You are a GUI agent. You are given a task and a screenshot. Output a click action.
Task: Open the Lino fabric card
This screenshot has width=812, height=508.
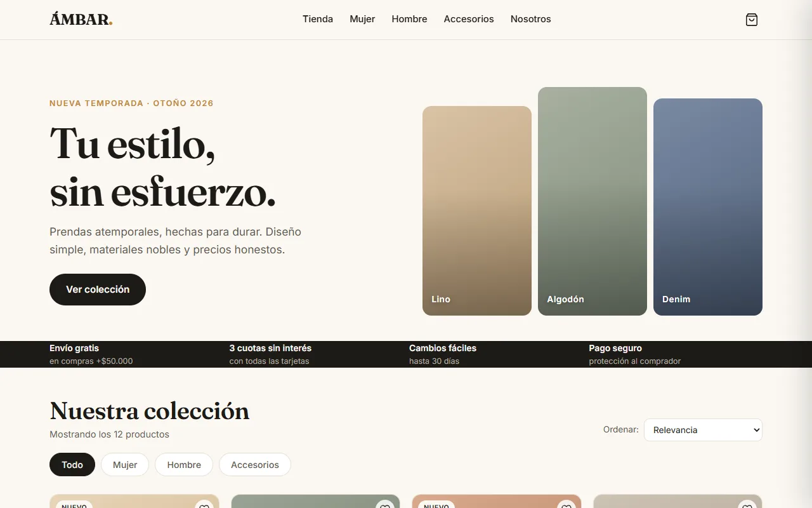click(x=477, y=211)
